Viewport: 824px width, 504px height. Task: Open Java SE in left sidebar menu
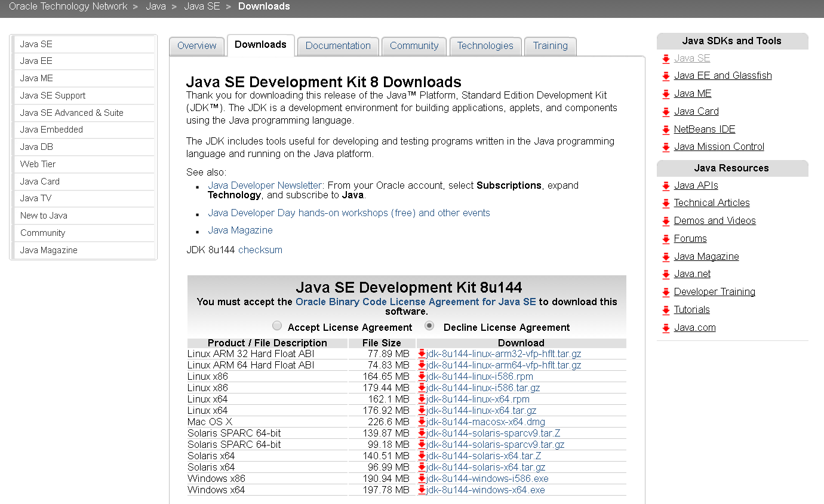tap(84, 44)
